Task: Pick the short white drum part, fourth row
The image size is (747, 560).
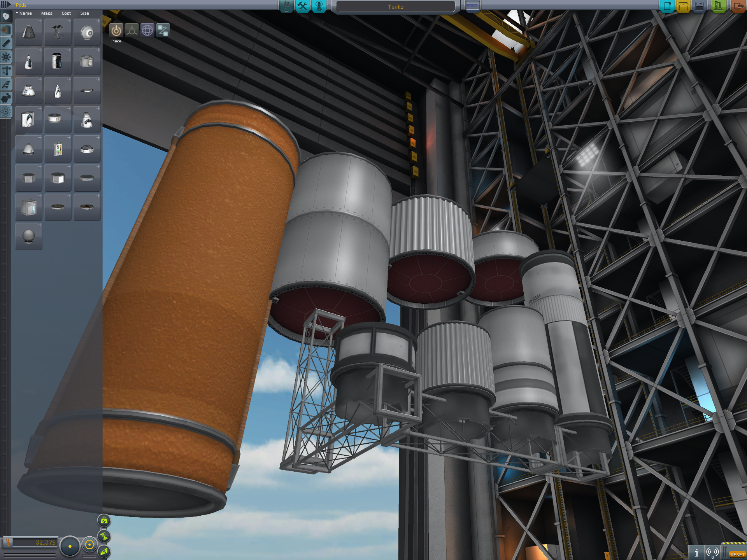Action: (58, 120)
